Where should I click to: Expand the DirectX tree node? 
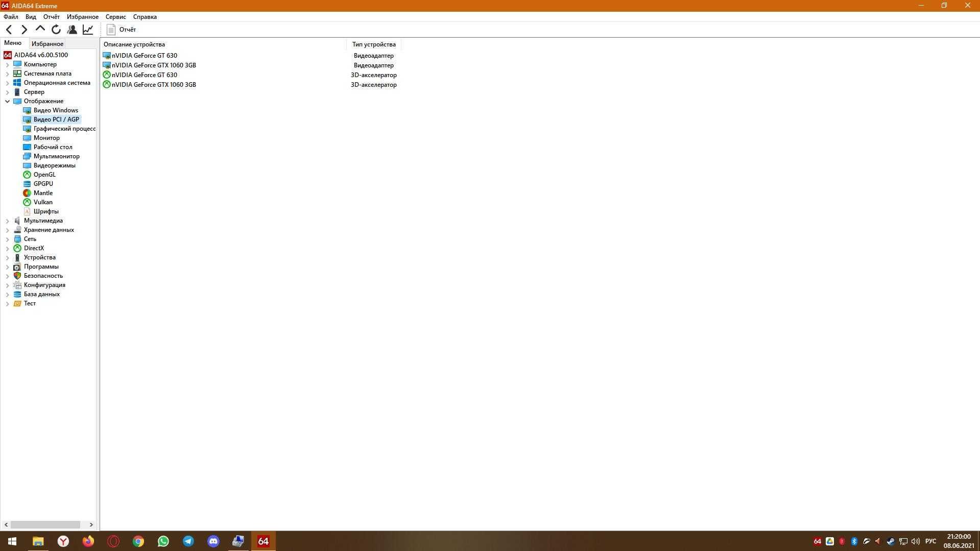pos(7,248)
